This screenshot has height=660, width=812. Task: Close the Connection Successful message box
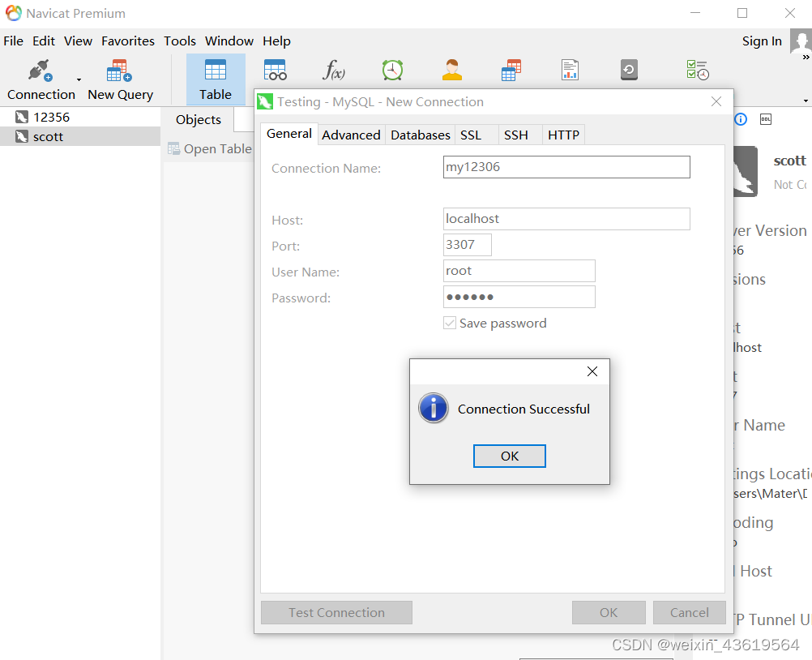point(592,371)
